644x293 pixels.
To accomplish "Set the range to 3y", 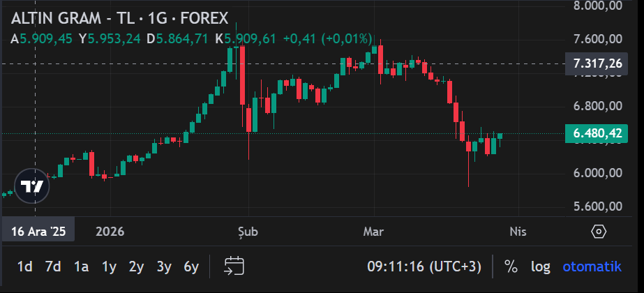I will [164, 266].
